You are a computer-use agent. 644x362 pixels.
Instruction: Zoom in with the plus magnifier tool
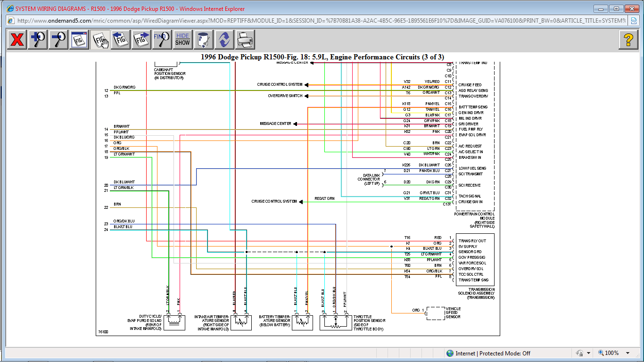tap(38, 40)
